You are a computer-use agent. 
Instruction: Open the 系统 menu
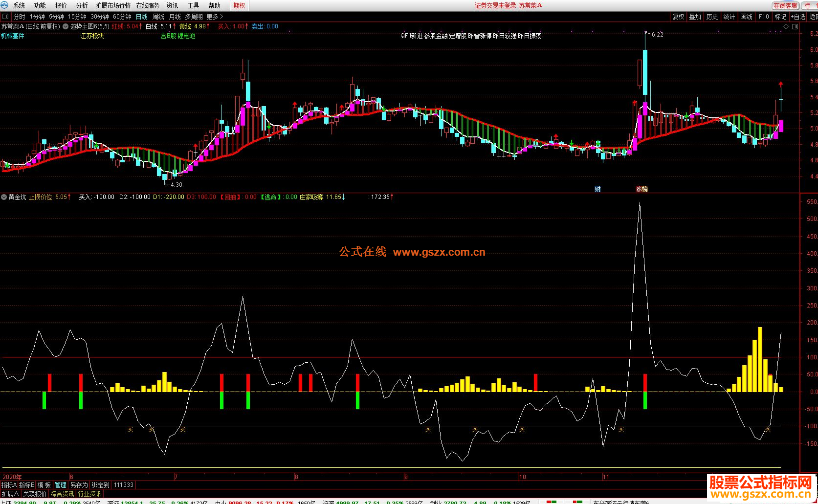19,5
